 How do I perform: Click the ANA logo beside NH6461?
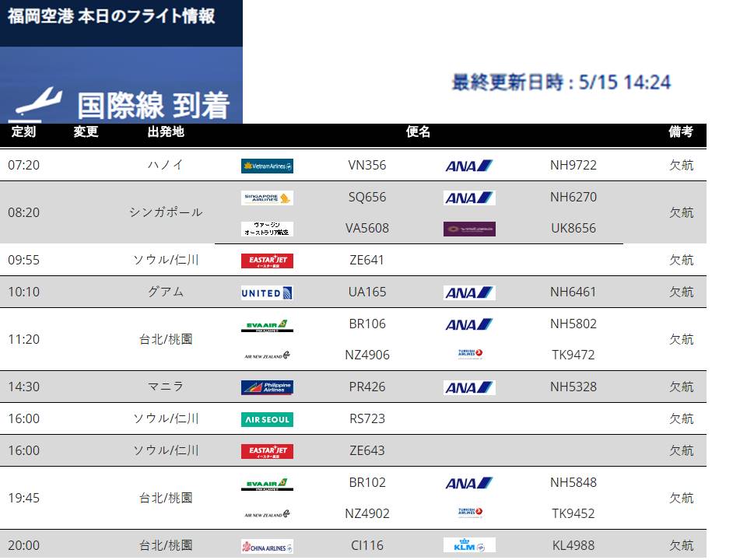coord(469,292)
